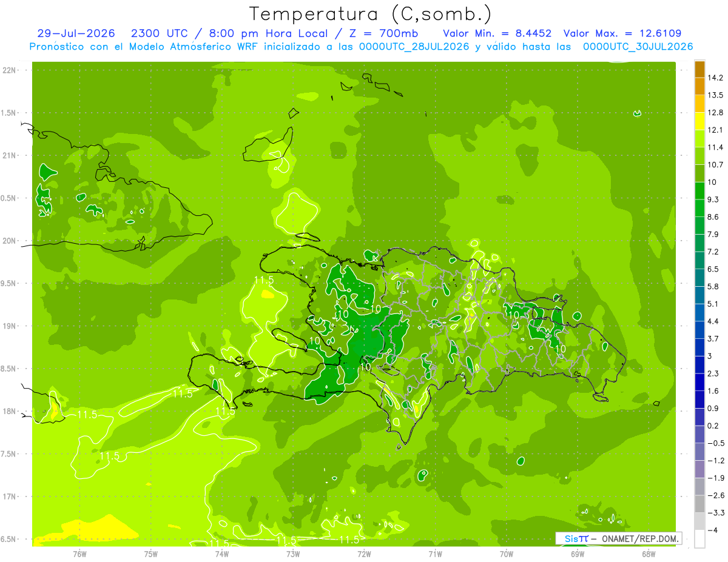The width and height of the screenshot is (728, 562).
Task: Click the "0.2" color scale value
Action: click(x=713, y=426)
